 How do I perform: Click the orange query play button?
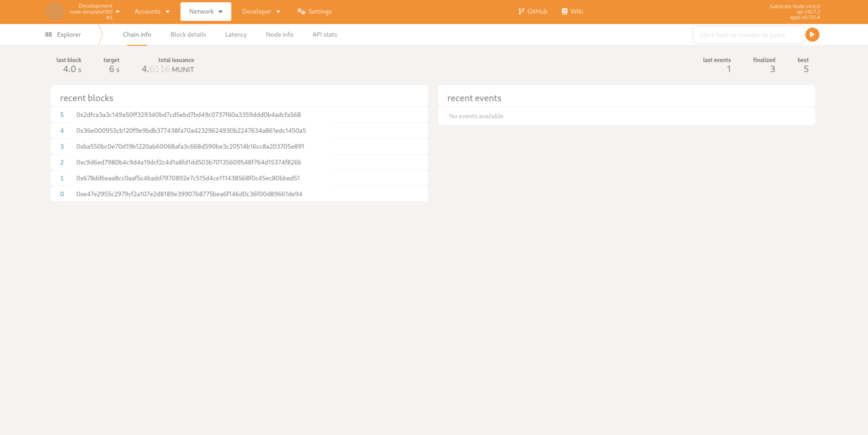click(812, 35)
